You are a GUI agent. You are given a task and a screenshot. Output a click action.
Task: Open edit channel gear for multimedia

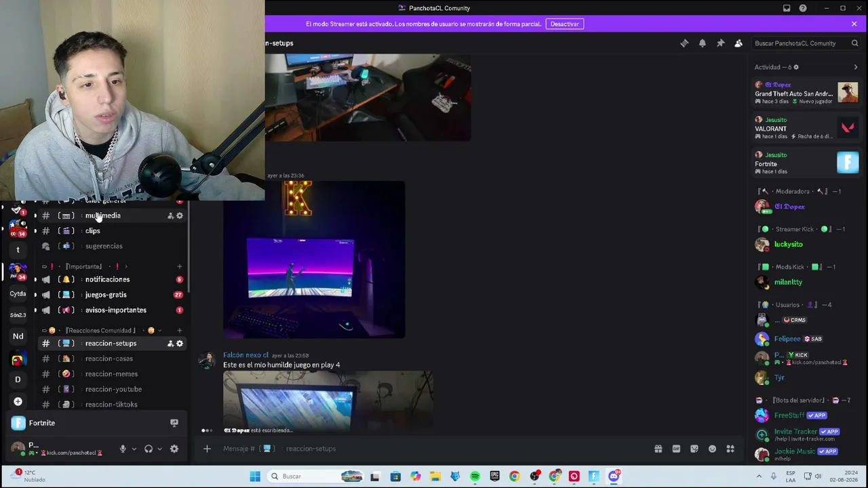pos(180,216)
